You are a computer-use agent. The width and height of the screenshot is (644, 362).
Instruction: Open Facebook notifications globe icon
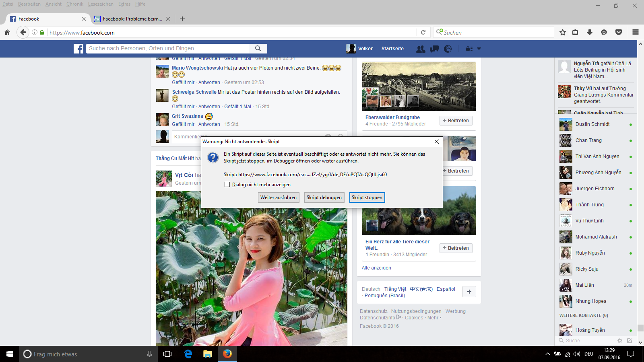(x=448, y=49)
